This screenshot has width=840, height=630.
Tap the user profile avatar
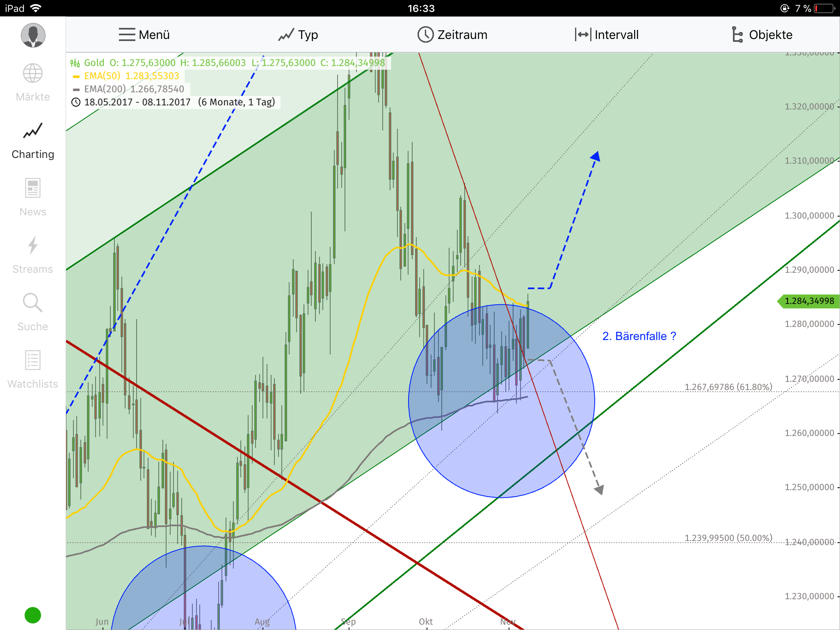pyautogui.click(x=33, y=35)
